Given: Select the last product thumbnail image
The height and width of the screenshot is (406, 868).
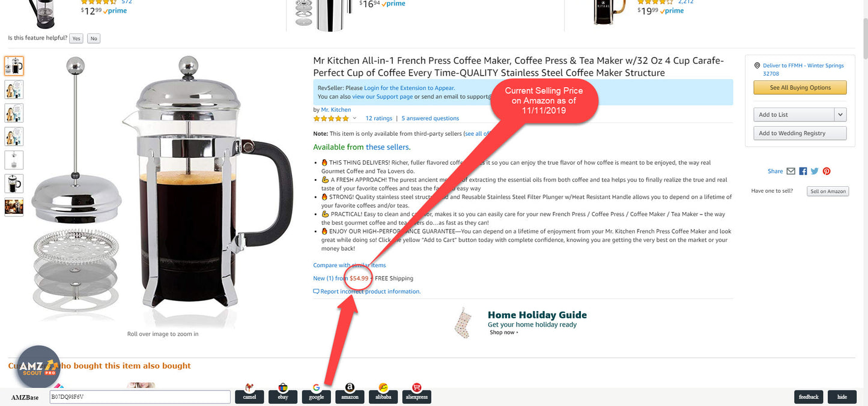Looking at the screenshot, I should click(x=14, y=207).
